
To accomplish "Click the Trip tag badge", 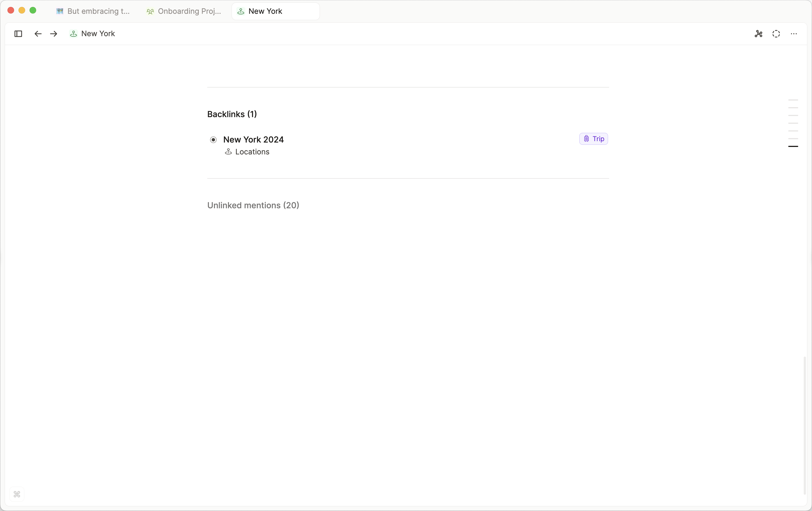I will 593,139.
